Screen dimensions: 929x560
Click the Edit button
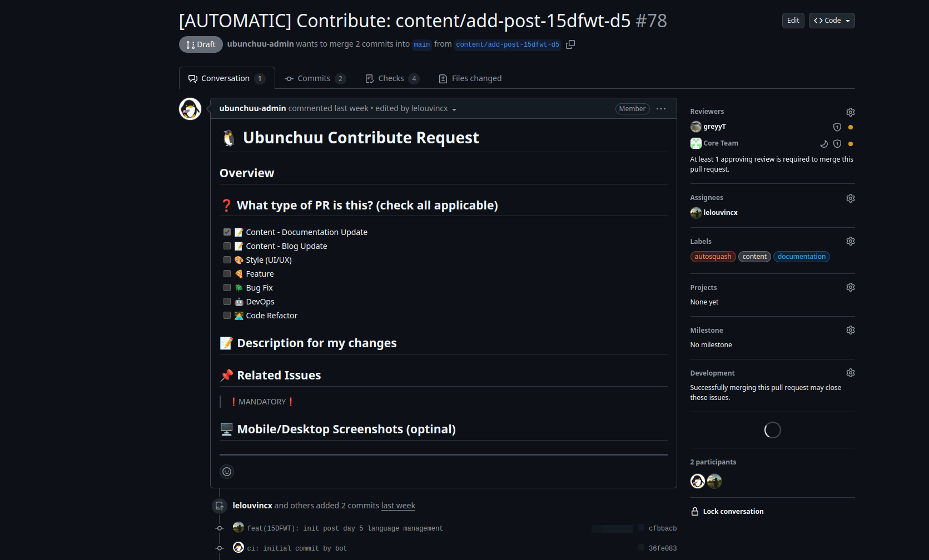pos(793,20)
